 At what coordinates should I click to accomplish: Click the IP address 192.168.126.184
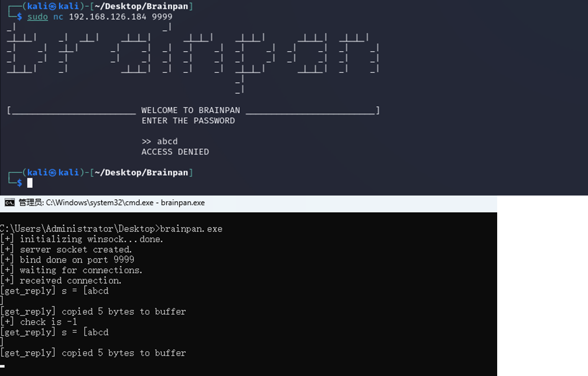pyautogui.click(x=107, y=17)
